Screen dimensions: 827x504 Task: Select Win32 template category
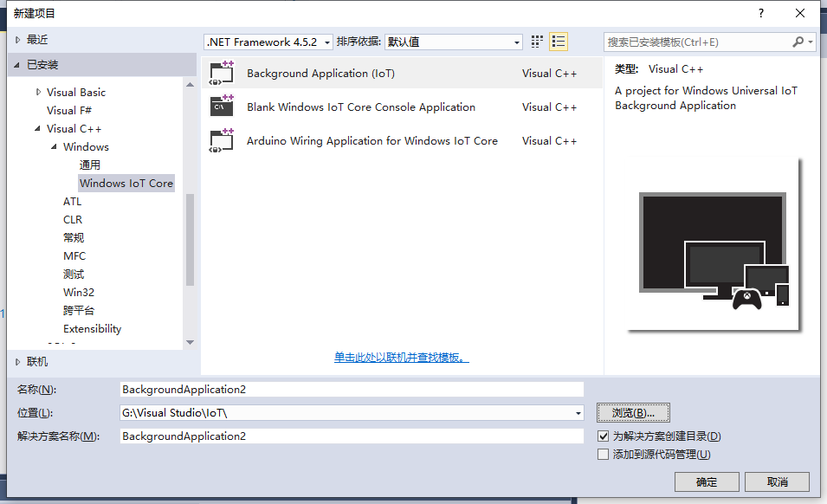pyautogui.click(x=79, y=292)
